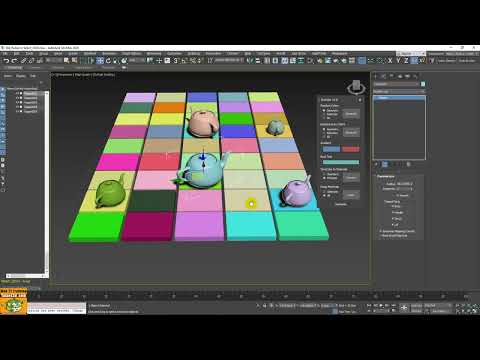Restrict axis to X in toolbar
The image size is (480, 360).
pos(390,61)
